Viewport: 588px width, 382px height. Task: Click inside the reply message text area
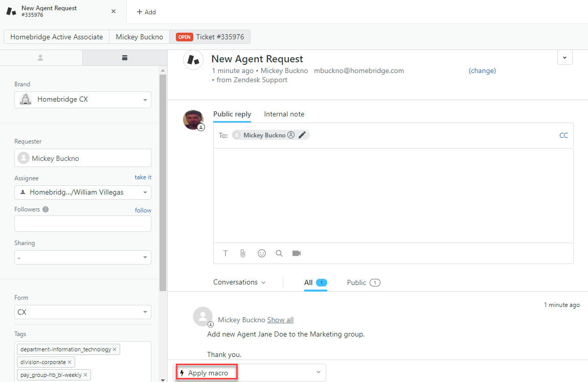point(393,196)
